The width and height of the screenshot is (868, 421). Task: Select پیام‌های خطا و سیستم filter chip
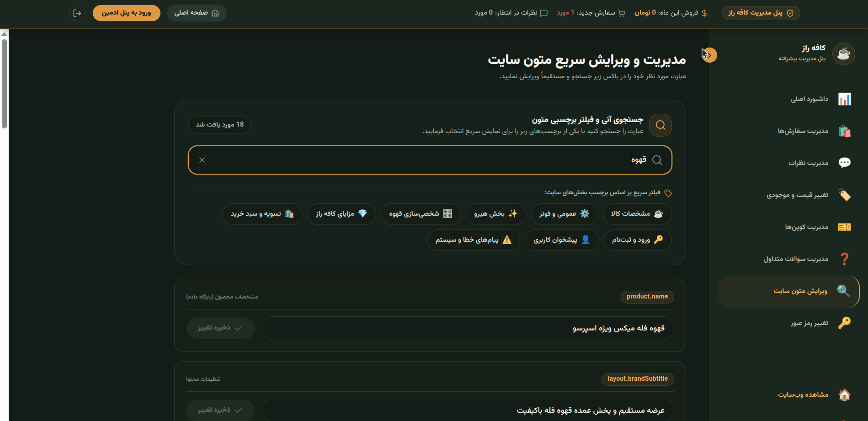tap(474, 240)
